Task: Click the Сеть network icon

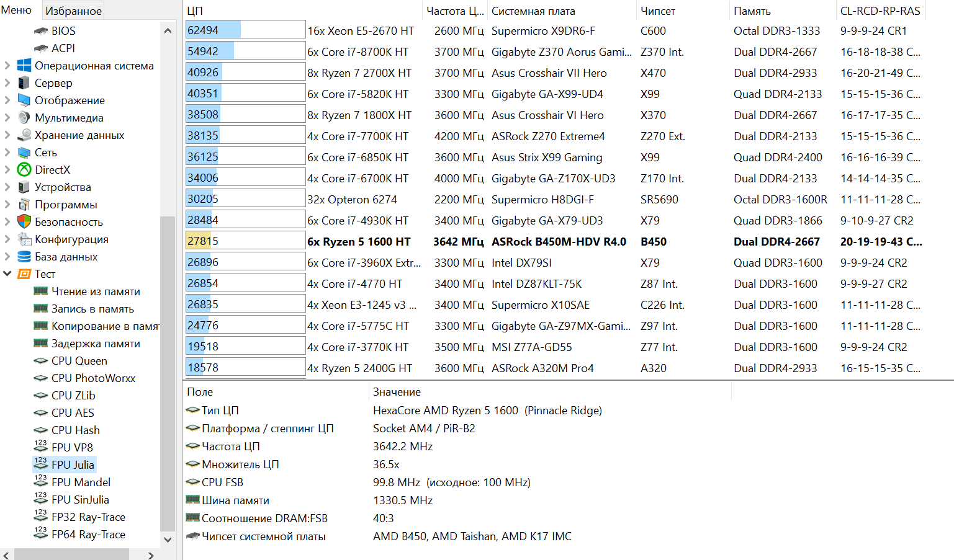Action: 24,153
